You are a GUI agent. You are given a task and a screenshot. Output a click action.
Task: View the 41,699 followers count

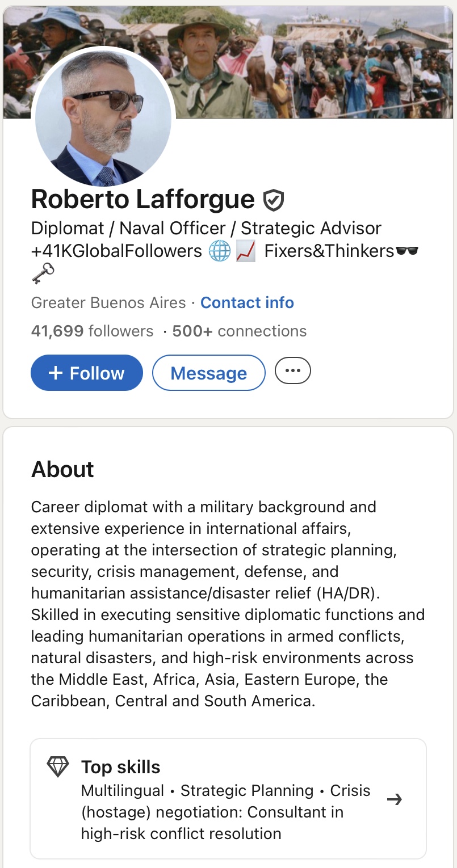(92, 331)
